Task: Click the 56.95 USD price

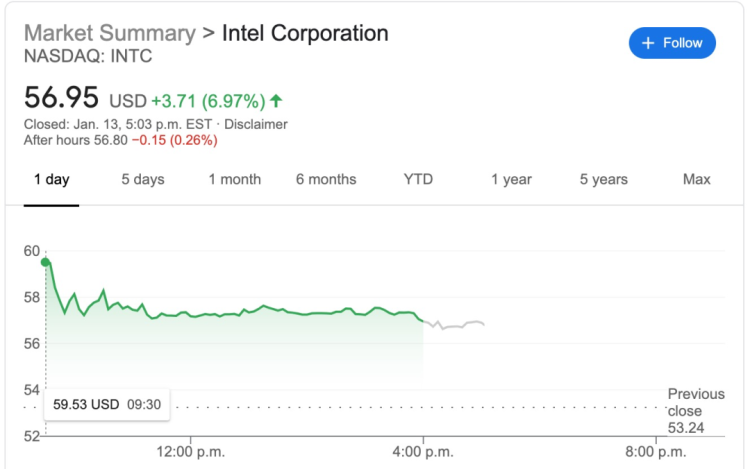Action: tap(62, 99)
